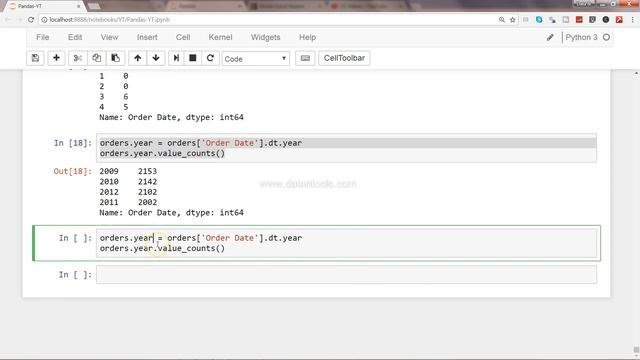Cut selected cells with the scissors icon
This screenshot has height=360, width=640.
coord(78,58)
